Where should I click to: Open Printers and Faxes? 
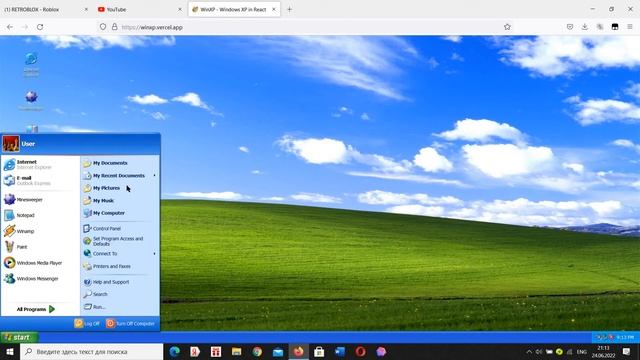[x=120, y=266]
